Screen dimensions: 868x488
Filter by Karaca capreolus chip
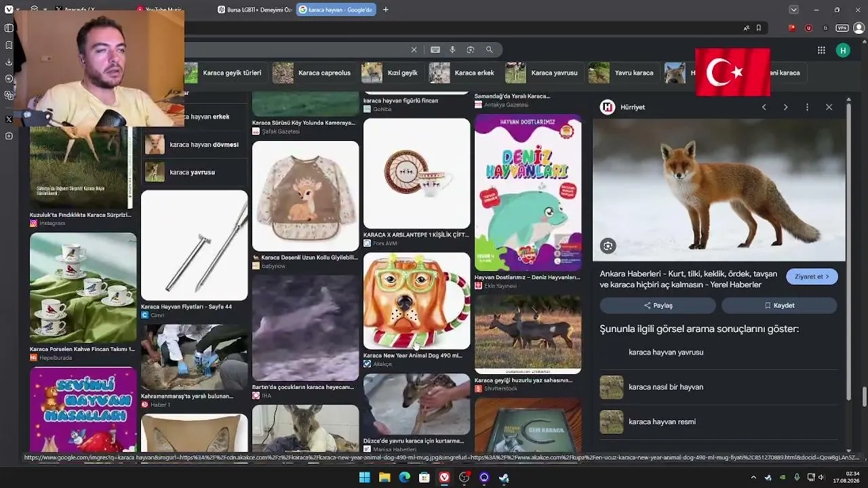pyautogui.click(x=315, y=73)
